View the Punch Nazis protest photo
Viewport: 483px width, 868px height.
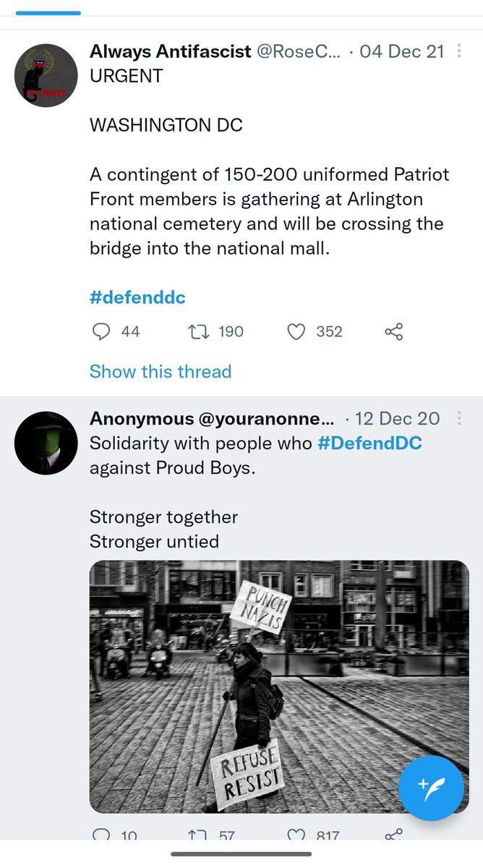pos(279,686)
